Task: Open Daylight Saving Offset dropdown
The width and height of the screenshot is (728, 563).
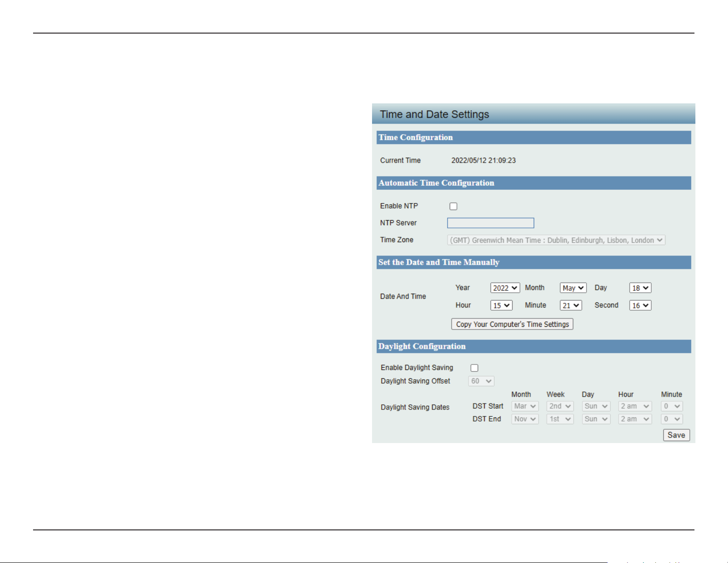Action: click(481, 381)
